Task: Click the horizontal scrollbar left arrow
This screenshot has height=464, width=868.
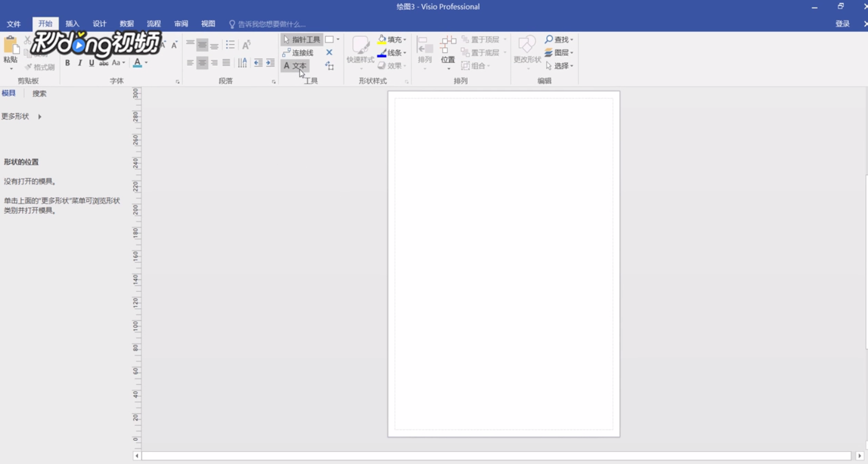Action: pos(137,456)
